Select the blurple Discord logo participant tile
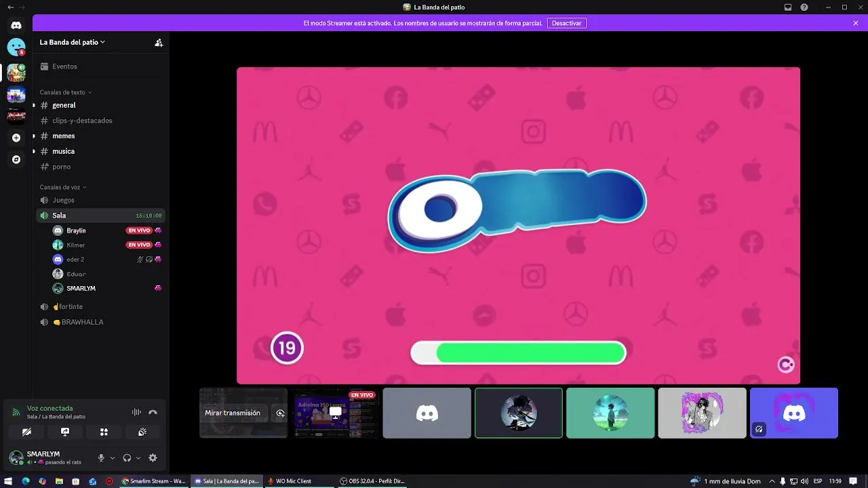 click(794, 413)
